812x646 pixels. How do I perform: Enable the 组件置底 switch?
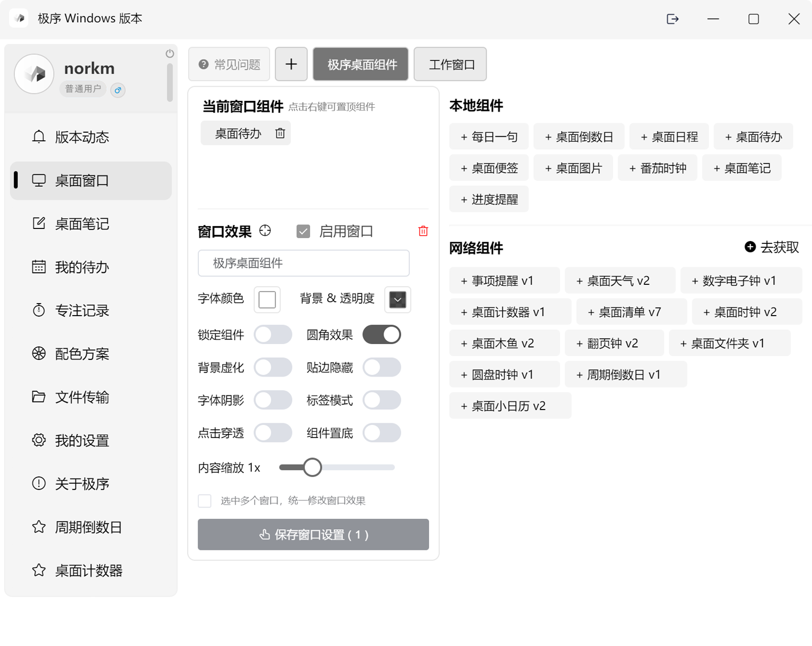pos(382,433)
